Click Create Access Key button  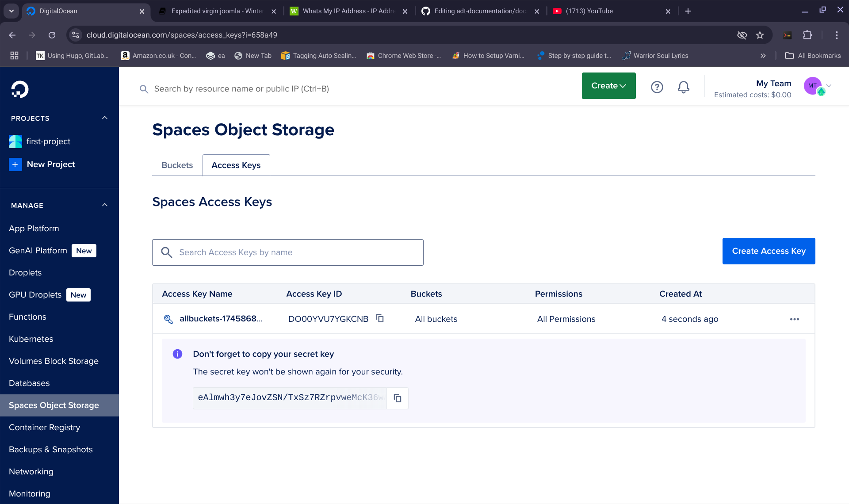769,251
